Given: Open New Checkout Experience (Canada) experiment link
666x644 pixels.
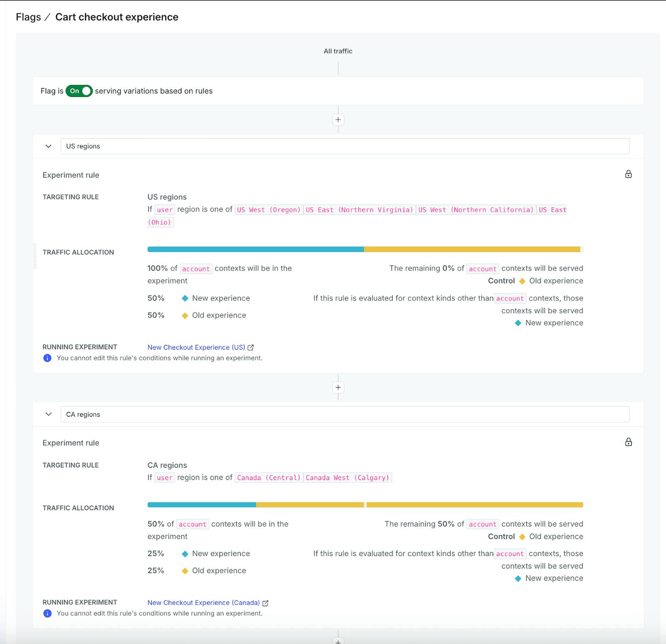Looking at the screenshot, I should pos(203,602).
